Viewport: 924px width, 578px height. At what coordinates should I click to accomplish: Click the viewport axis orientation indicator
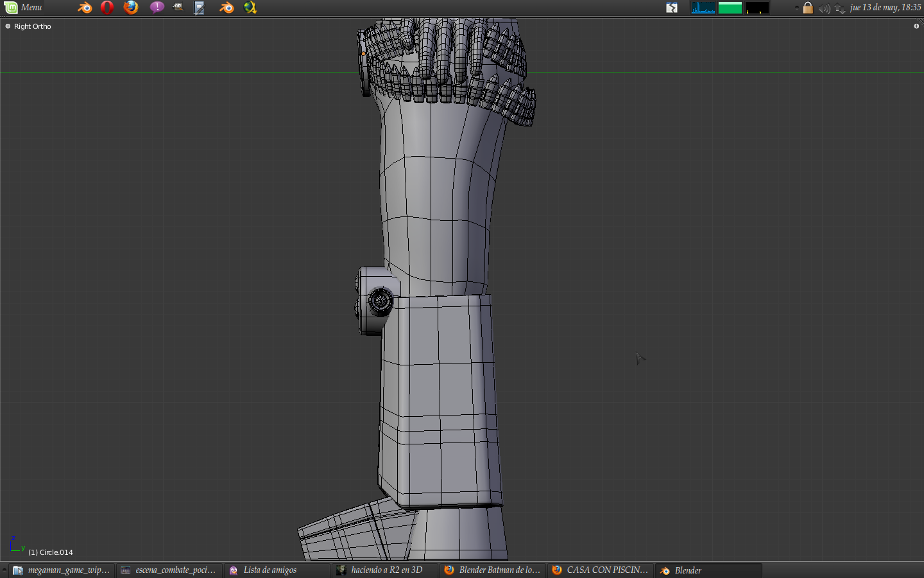[17, 545]
